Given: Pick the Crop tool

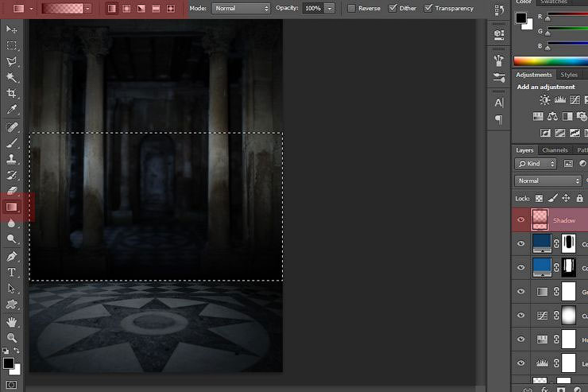Looking at the screenshot, I should click(12, 93).
